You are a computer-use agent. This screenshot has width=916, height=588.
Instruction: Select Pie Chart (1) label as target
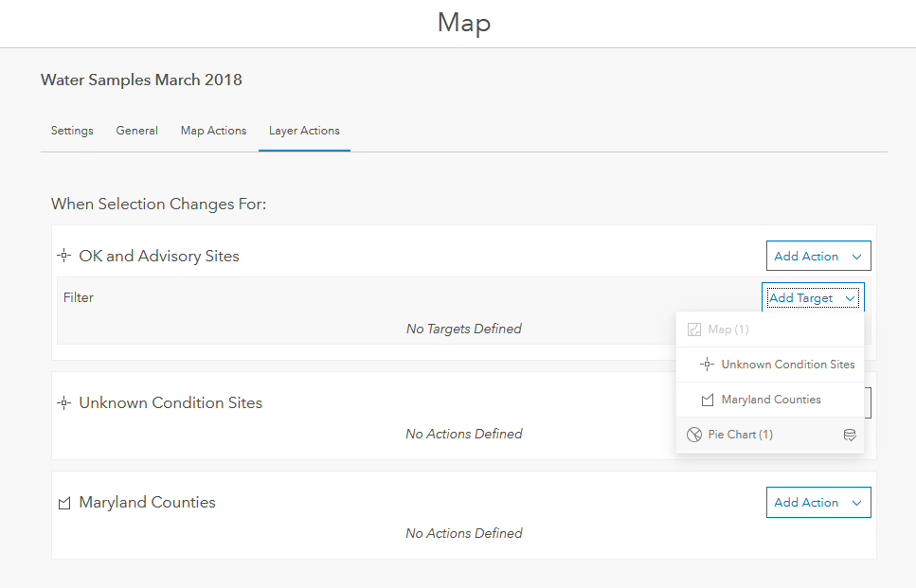[x=741, y=435]
